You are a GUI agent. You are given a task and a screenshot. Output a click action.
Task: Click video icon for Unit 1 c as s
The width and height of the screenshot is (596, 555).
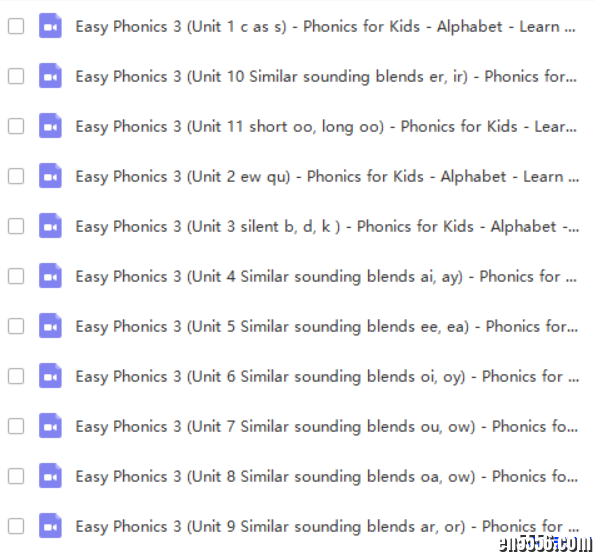coord(50,26)
